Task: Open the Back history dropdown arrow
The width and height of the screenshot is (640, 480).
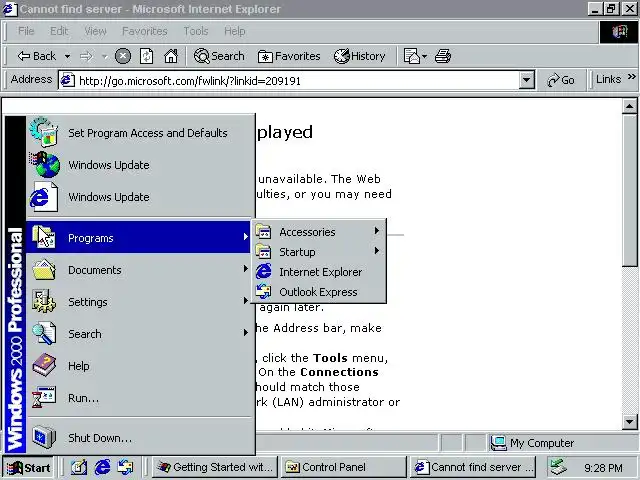Action: click(x=67, y=56)
